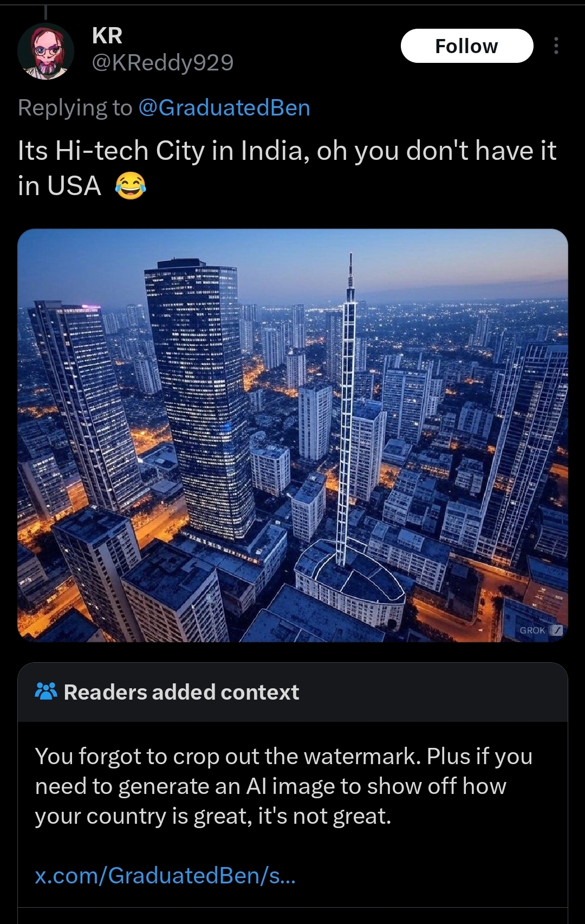Tap the Hi-tech City tweet text
This screenshot has width=585, height=924.
pyautogui.click(x=287, y=168)
